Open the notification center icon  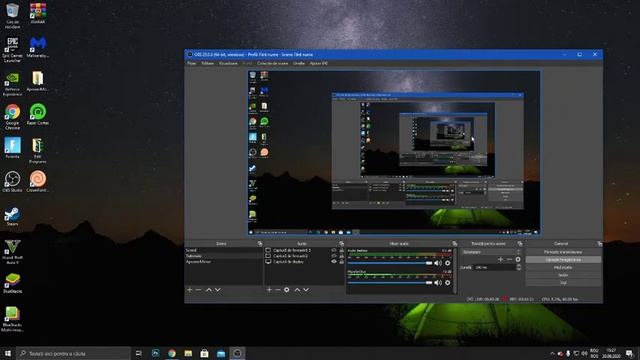click(629, 353)
